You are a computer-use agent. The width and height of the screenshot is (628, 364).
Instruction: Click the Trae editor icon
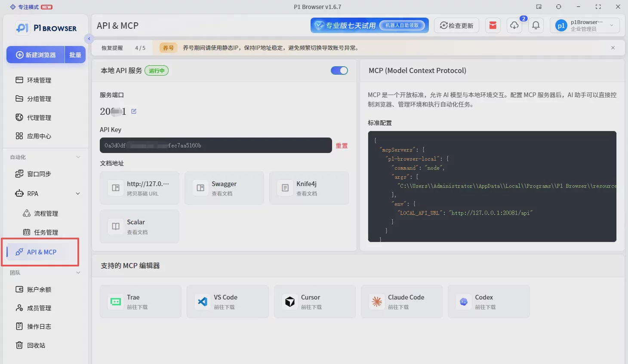[x=116, y=302]
